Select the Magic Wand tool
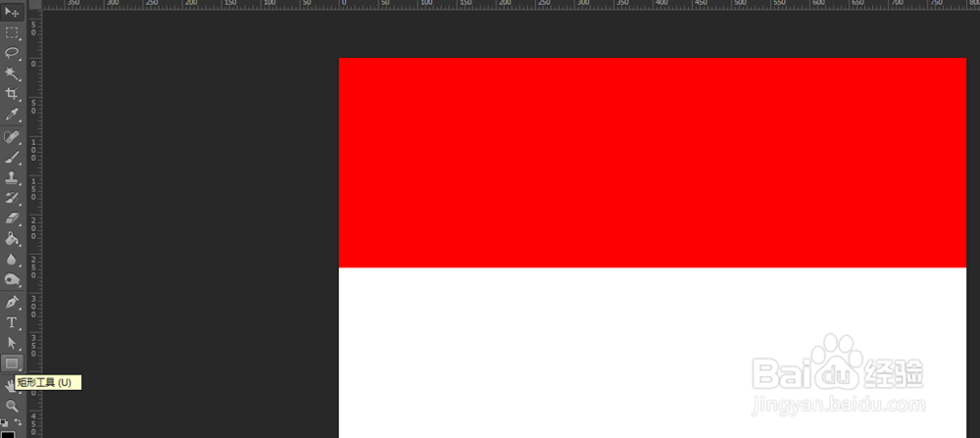980x438 pixels. pos(12,73)
